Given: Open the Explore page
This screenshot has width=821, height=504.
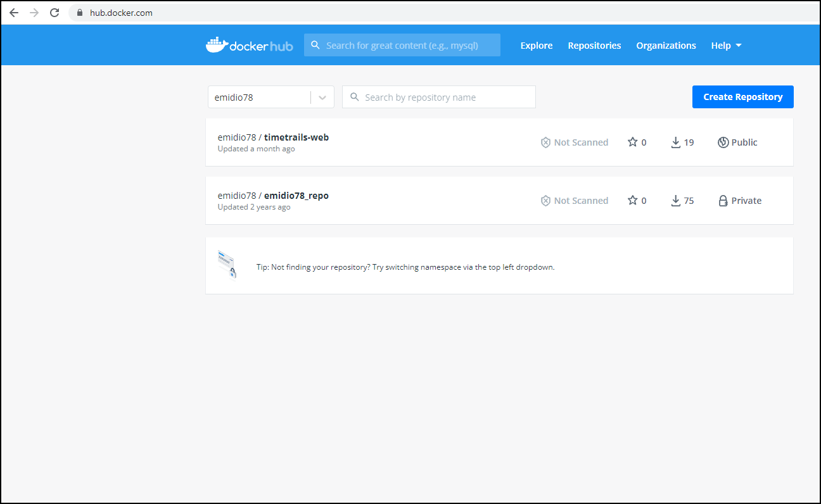Looking at the screenshot, I should (536, 46).
